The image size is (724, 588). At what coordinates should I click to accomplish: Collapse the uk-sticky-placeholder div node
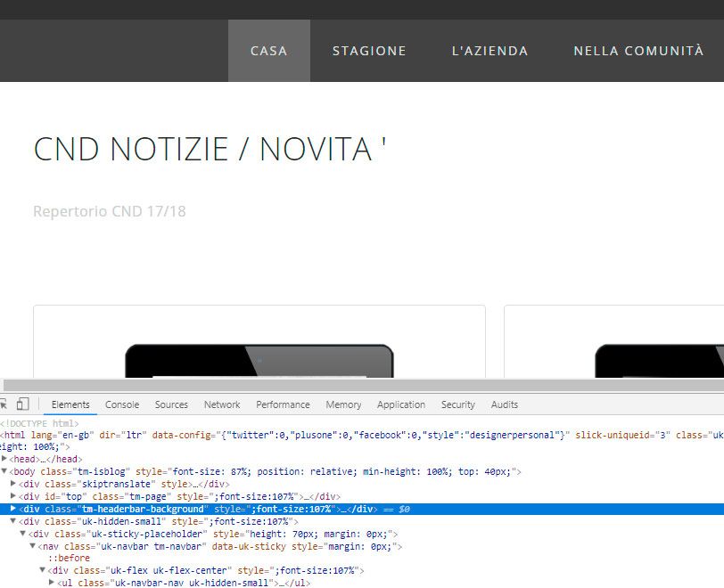[x=22, y=534]
